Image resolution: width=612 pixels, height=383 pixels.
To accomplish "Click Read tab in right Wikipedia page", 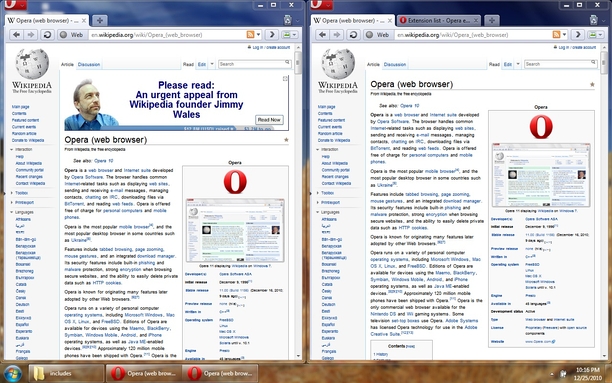I will point(494,64).
